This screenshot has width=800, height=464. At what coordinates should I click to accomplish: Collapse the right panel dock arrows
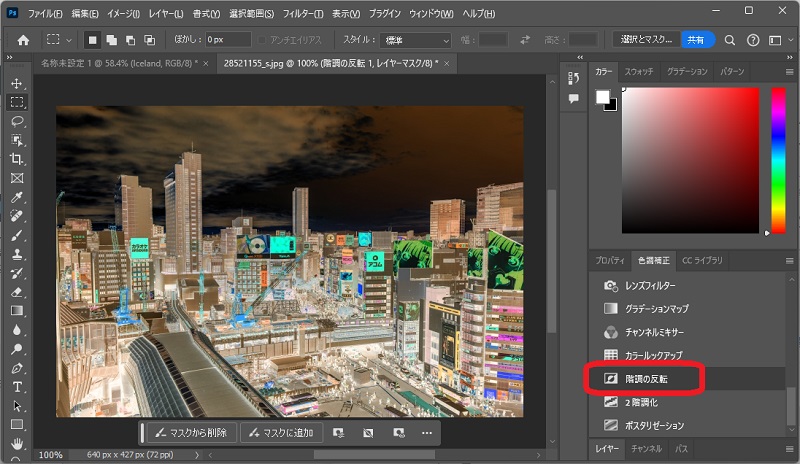pos(790,57)
